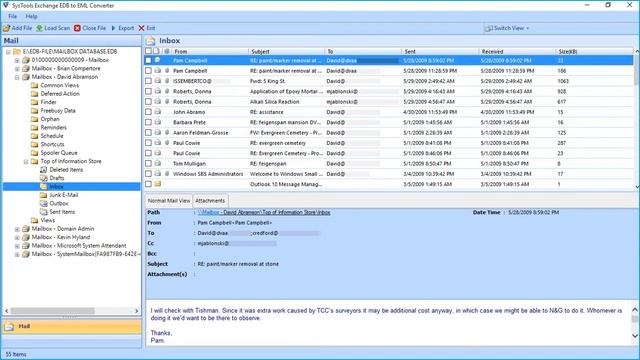
Task: Sort by the Sent column header
Action: (x=440, y=51)
